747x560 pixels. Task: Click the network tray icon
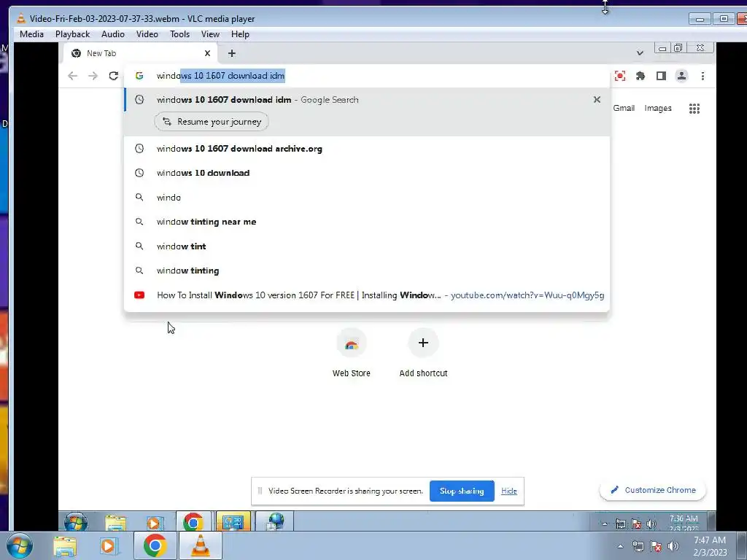pos(638,547)
